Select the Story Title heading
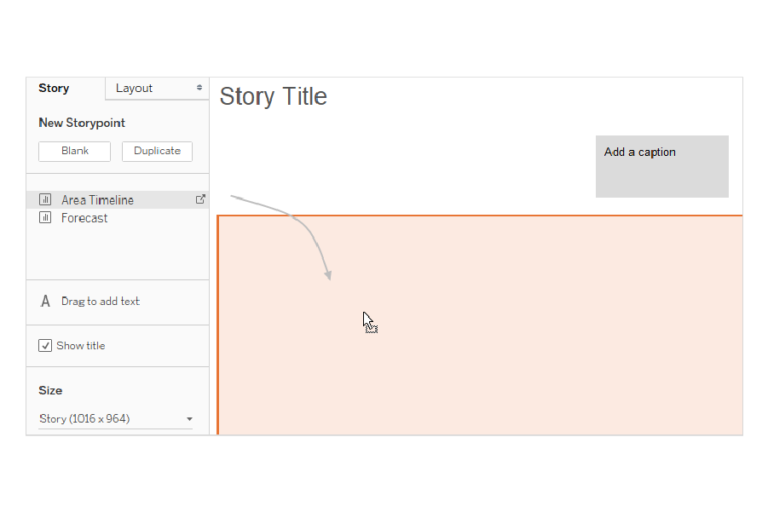Screen dimensions: 768x512 click(273, 97)
